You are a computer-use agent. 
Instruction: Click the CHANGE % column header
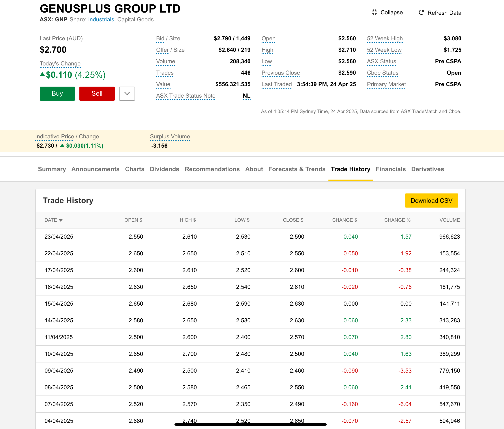tap(397, 220)
